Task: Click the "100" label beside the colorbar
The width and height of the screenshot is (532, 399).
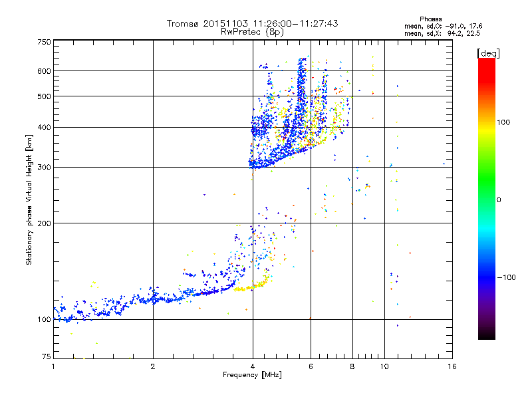Action: [503, 122]
